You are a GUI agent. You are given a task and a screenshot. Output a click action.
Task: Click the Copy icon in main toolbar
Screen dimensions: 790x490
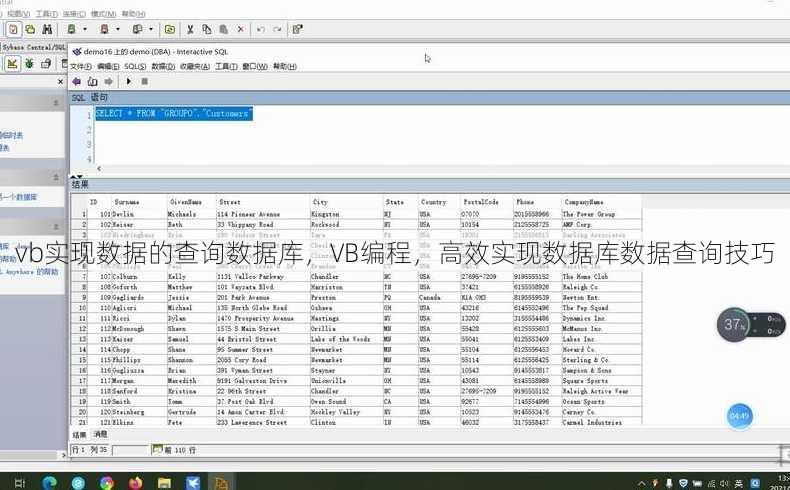(207, 29)
